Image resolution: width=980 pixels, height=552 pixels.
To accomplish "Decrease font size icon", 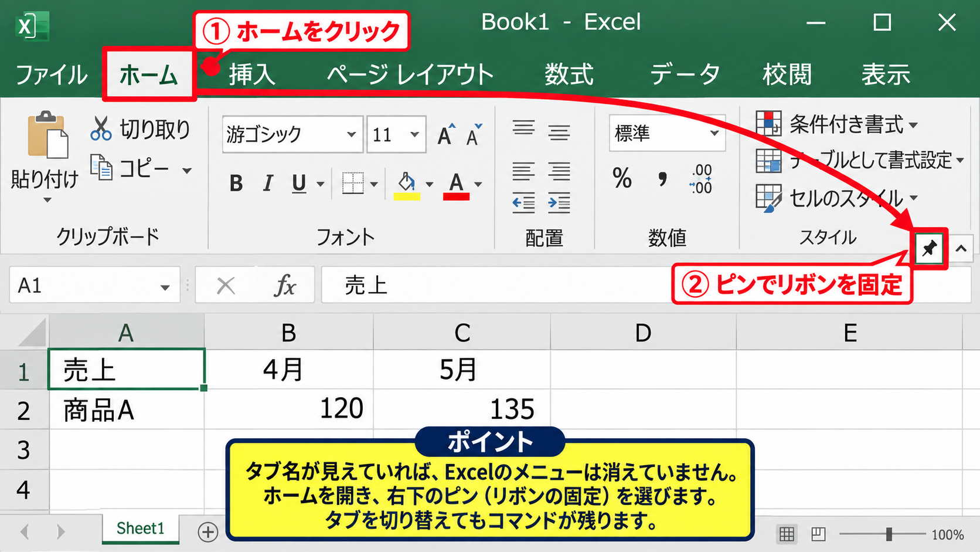I will tap(474, 134).
